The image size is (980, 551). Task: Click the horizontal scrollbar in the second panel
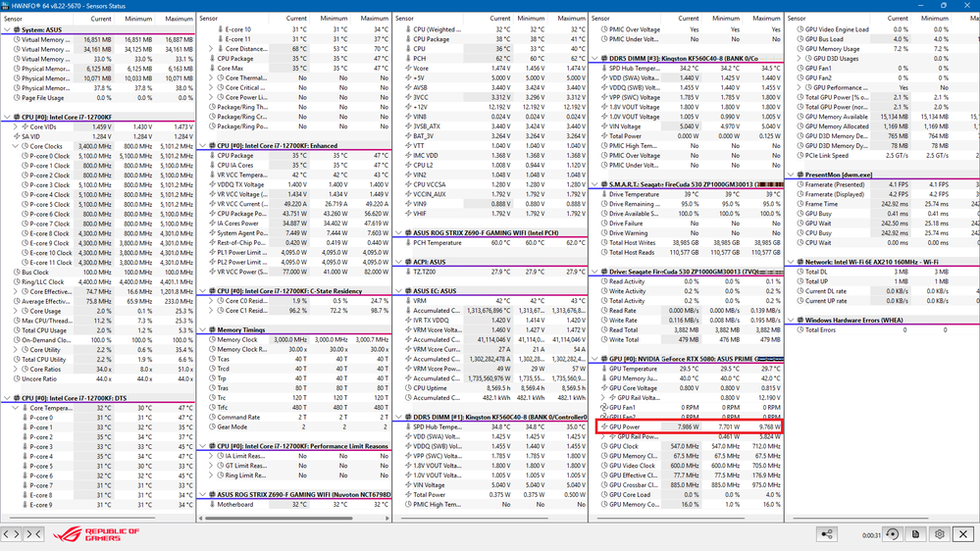pyautogui.click(x=279, y=518)
